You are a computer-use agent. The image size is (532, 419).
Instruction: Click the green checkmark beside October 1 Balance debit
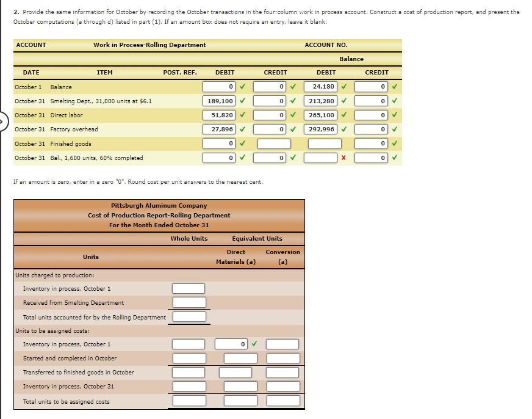242,86
